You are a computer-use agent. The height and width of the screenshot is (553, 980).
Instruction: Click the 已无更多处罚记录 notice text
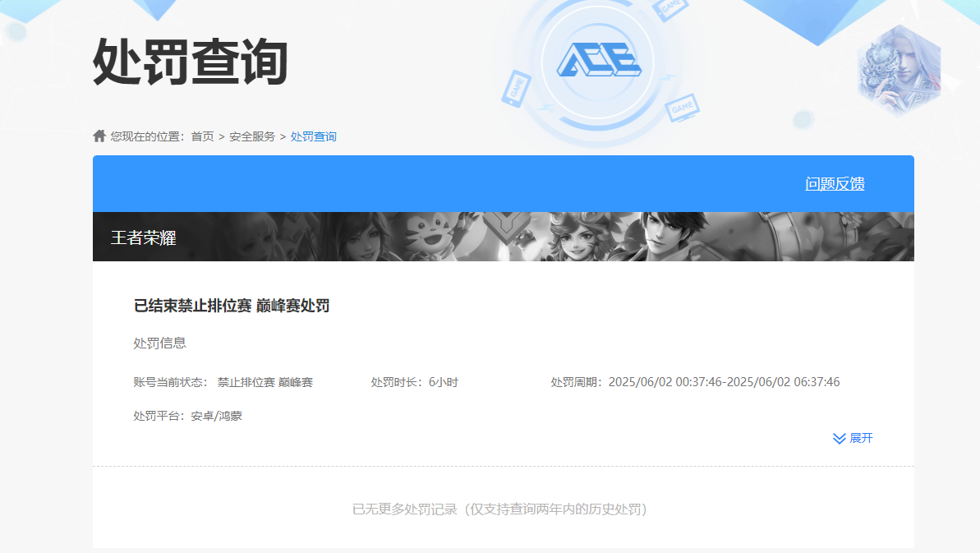504,509
